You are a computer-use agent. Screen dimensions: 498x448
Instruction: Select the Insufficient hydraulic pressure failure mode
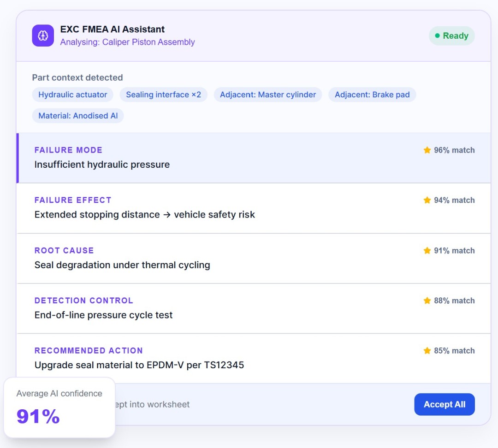(x=254, y=158)
